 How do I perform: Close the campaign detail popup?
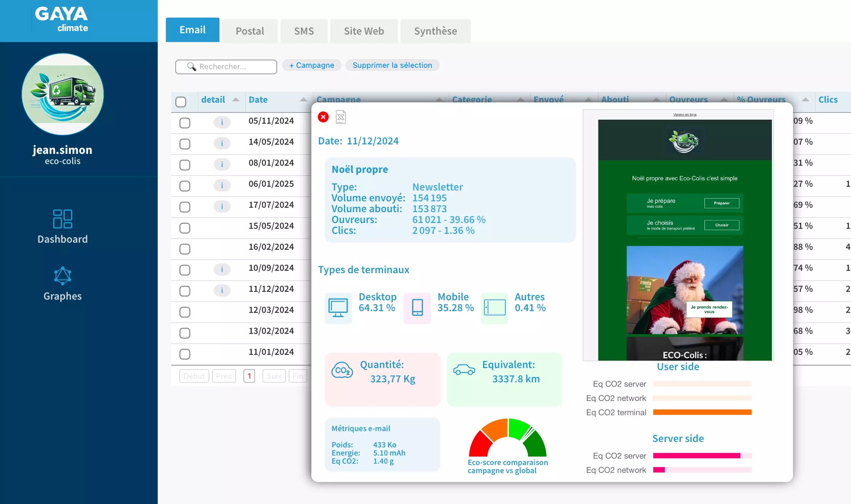coord(323,117)
